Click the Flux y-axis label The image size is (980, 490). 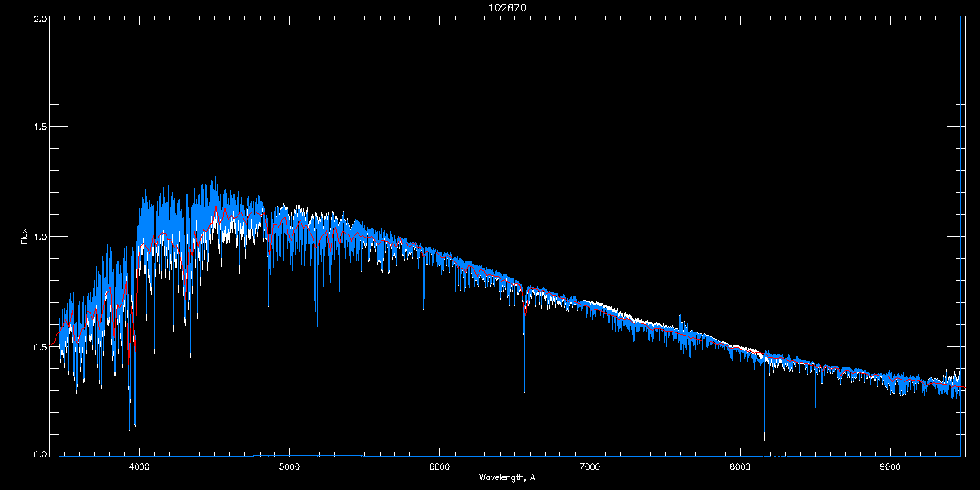(x=24, y=237)
